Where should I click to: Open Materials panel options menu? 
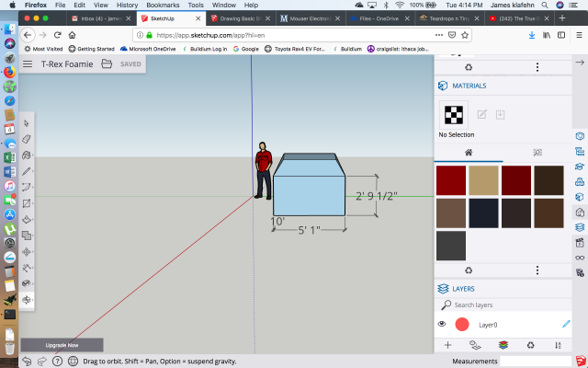click(x=537, y=270)
